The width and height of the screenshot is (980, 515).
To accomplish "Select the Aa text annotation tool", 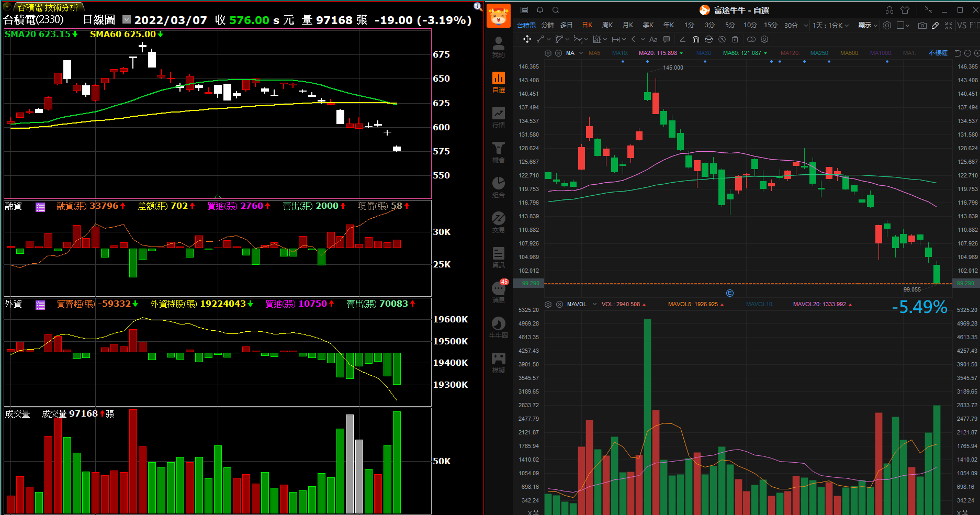I will coord(654,39).
